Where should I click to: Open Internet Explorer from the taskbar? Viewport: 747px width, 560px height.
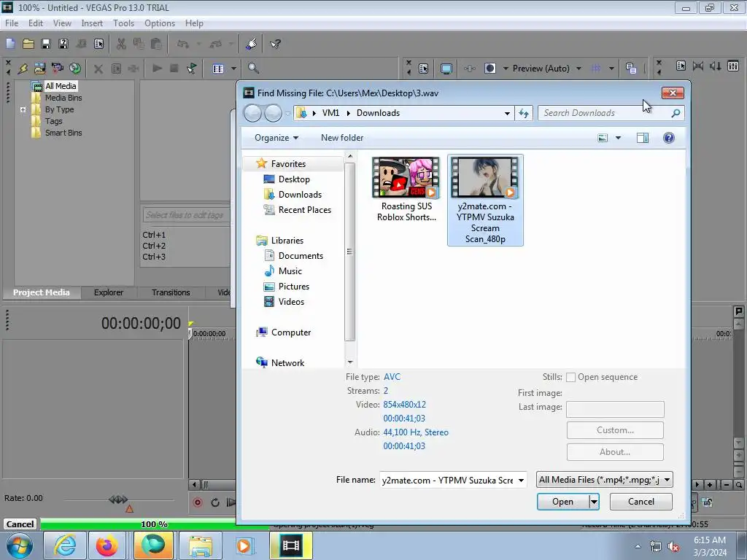tap(64, 545)
